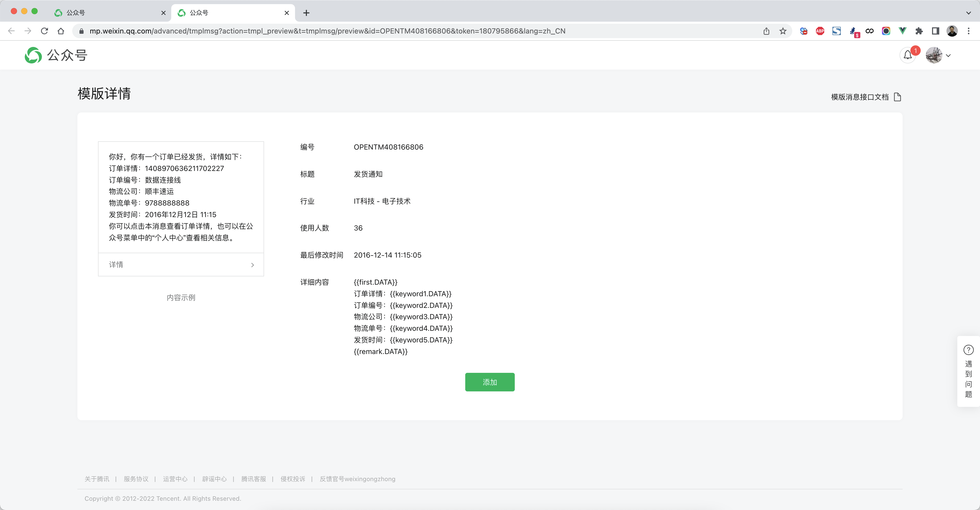The image size is (980, 510).
Task: Open the 服务协议 footer link
Action: coord(136,479)
